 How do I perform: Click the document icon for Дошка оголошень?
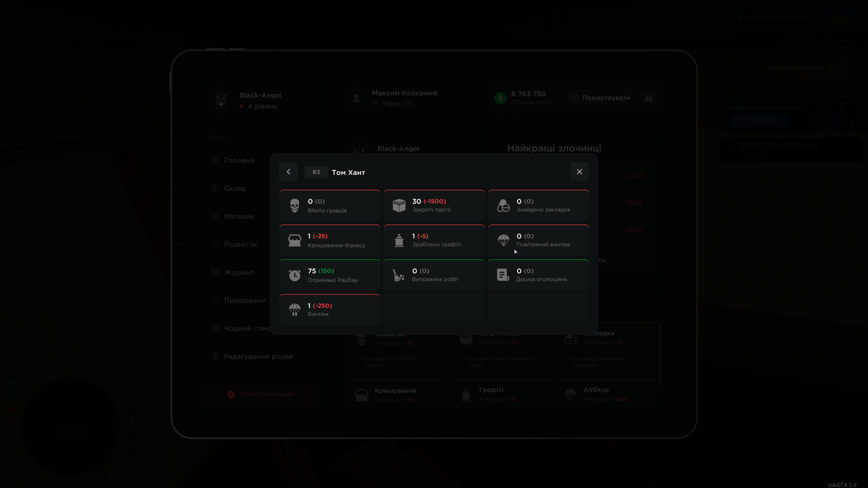pos(502,274)
